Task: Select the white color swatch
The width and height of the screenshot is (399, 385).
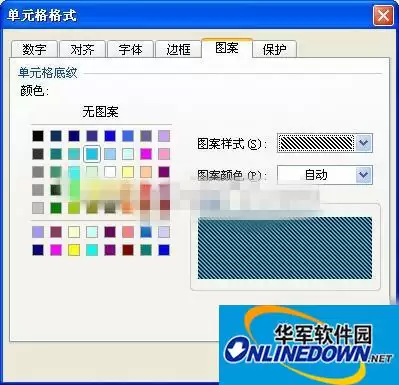Action: [110, 172]
